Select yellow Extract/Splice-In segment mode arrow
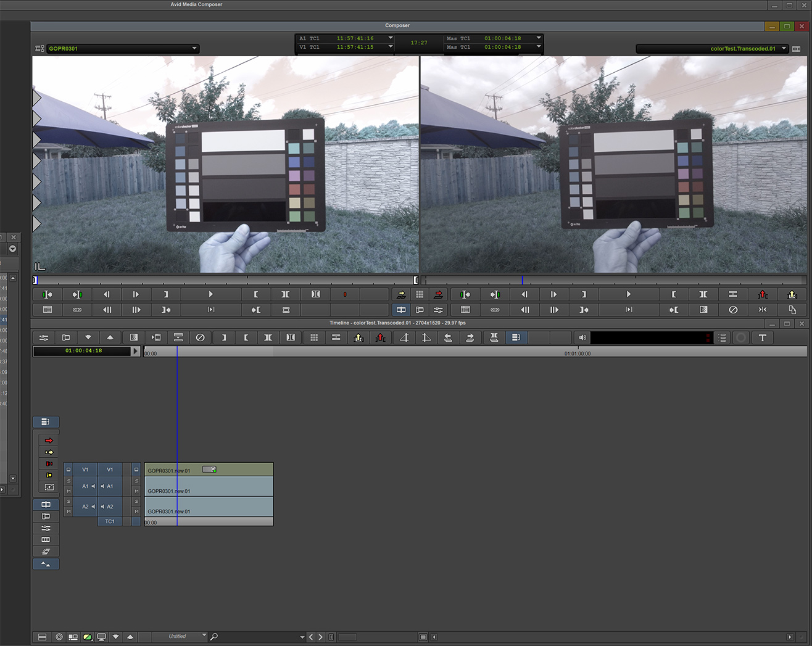This screenshot has width=812, height=646. tap(49, 452)
